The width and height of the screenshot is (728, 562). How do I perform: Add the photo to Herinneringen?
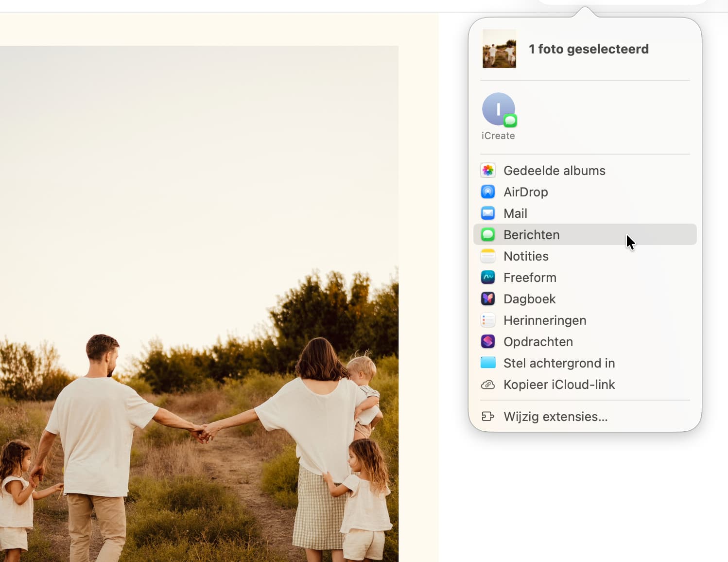click(x=585, y=320)
